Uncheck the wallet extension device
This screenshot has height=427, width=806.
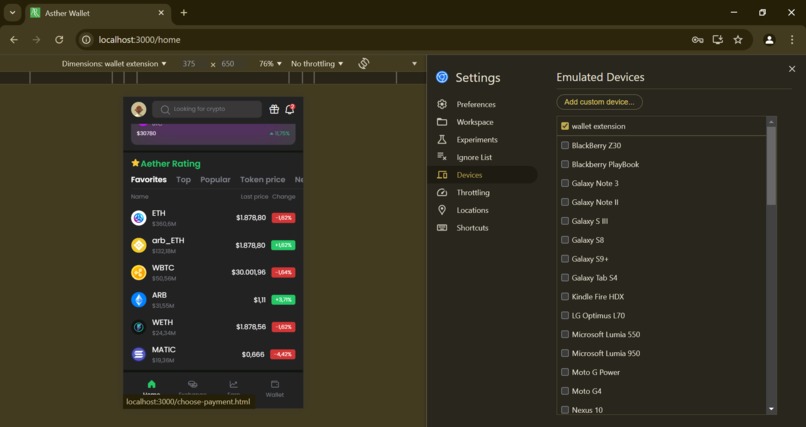565,126
